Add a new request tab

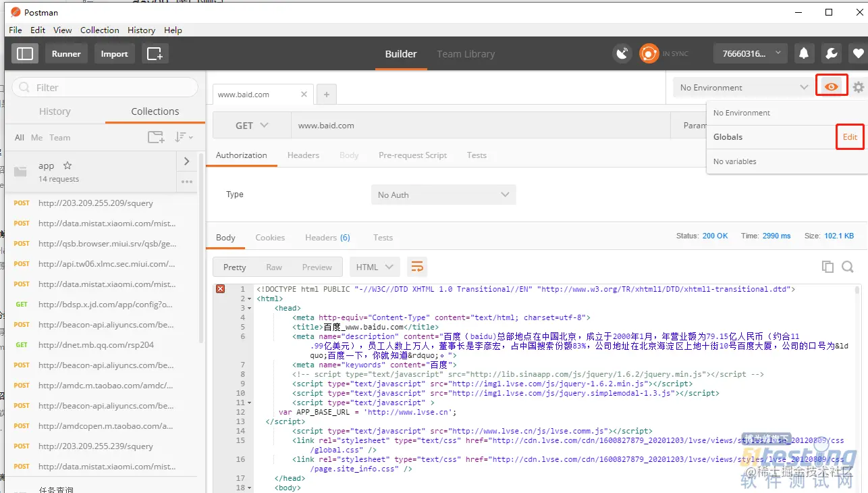(x=327, y=95)
